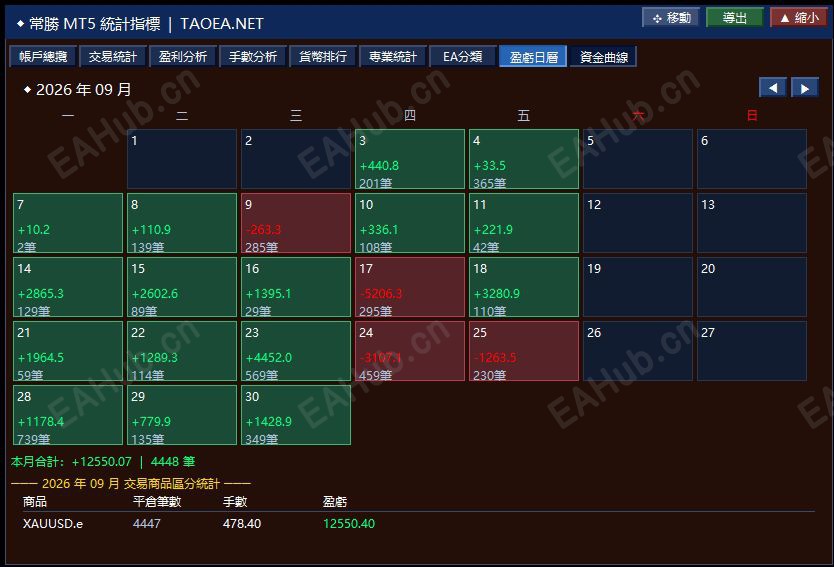834x567 pixels.
Task: Click the 478.40 lots value
Action: [242, 524]
